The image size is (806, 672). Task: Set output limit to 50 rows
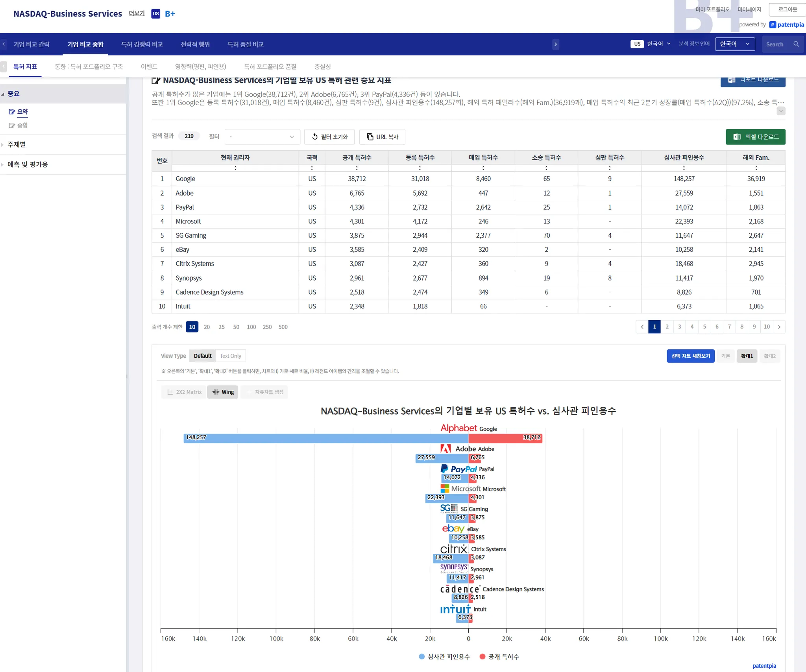236,327
